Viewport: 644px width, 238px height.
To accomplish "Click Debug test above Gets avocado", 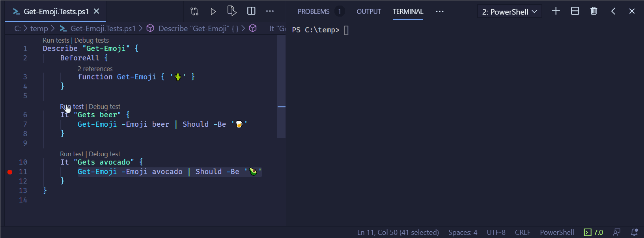I will [105, 154].
